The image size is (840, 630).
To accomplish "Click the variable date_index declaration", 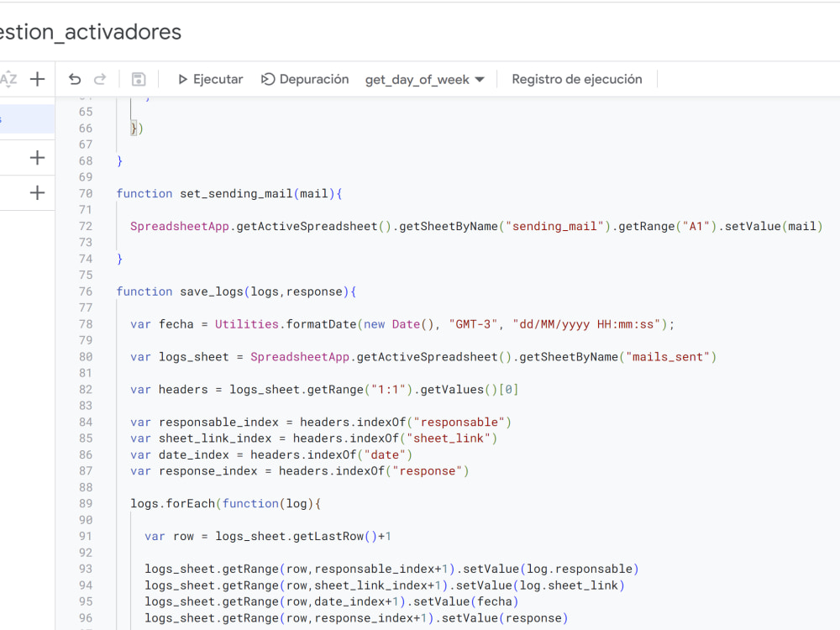I will [194, 454].
